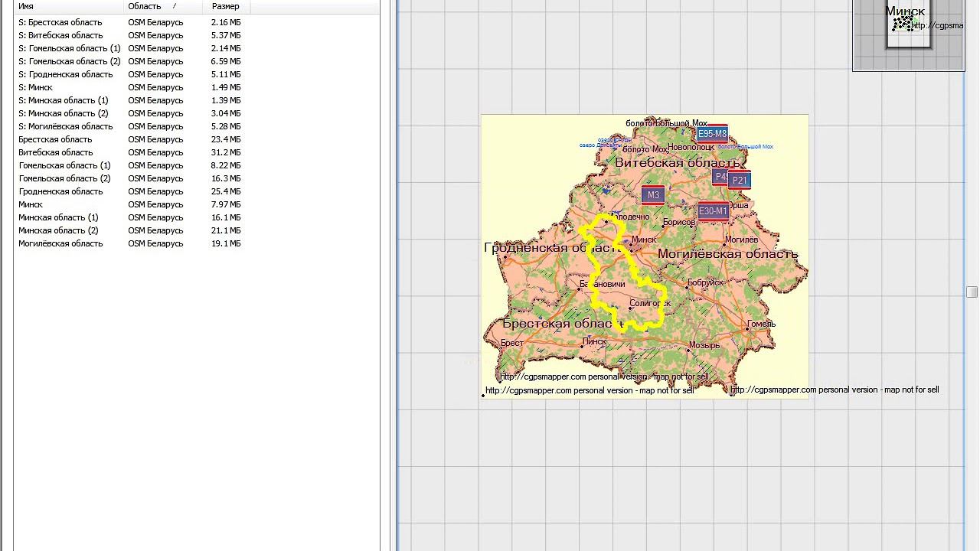980x551 pixels.
Task: Sort list by Имя column header
Action: coord(68,6)
